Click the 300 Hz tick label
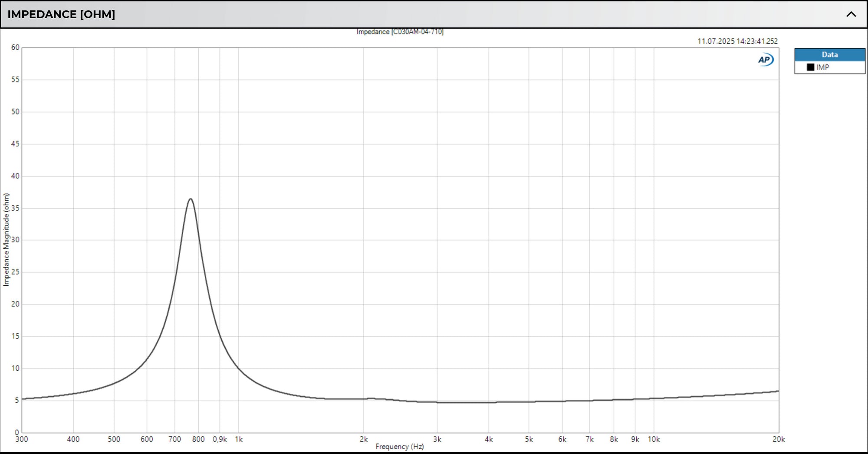This screenshot has width=868, height=454. [22, 439]
